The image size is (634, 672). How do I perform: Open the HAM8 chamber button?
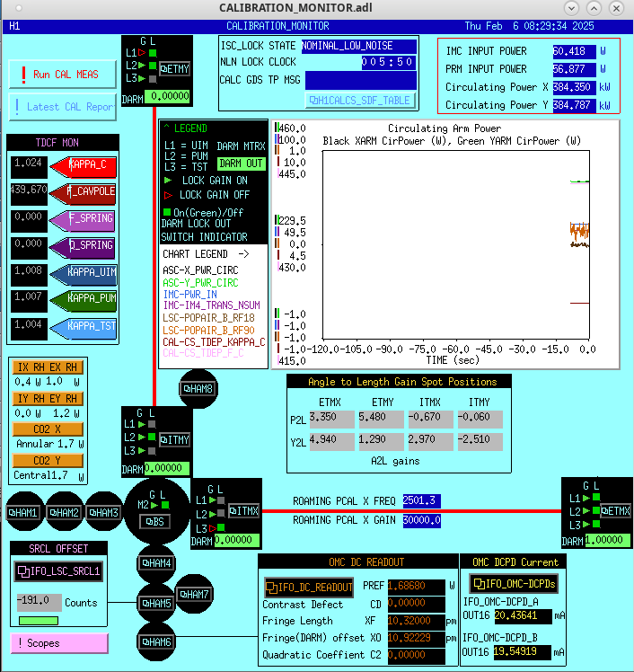(x=198, y=389)
